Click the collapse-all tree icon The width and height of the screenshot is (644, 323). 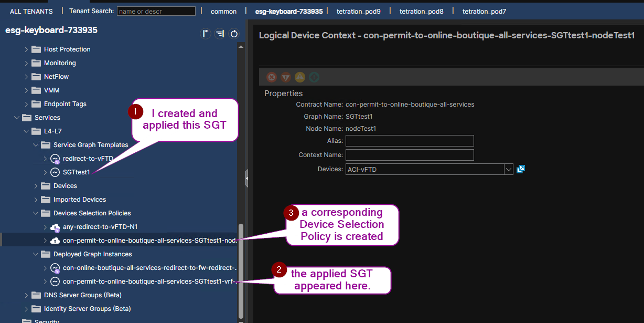pyautogui.click(x=220, y=34)
